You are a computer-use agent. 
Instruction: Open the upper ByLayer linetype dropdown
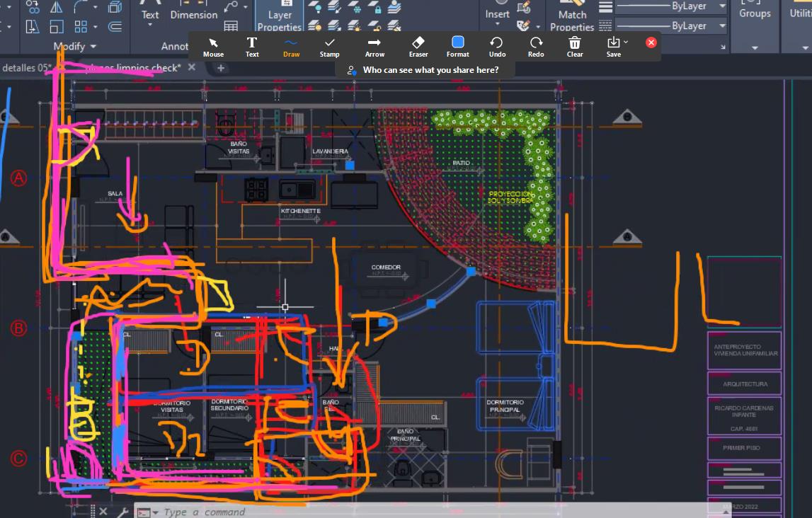(x=722, y=6)
